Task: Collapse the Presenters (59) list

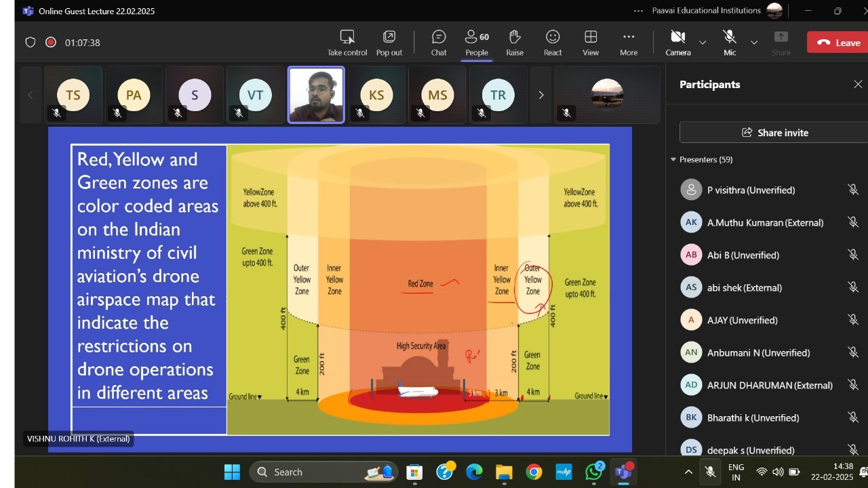Action: coord(673,160)
